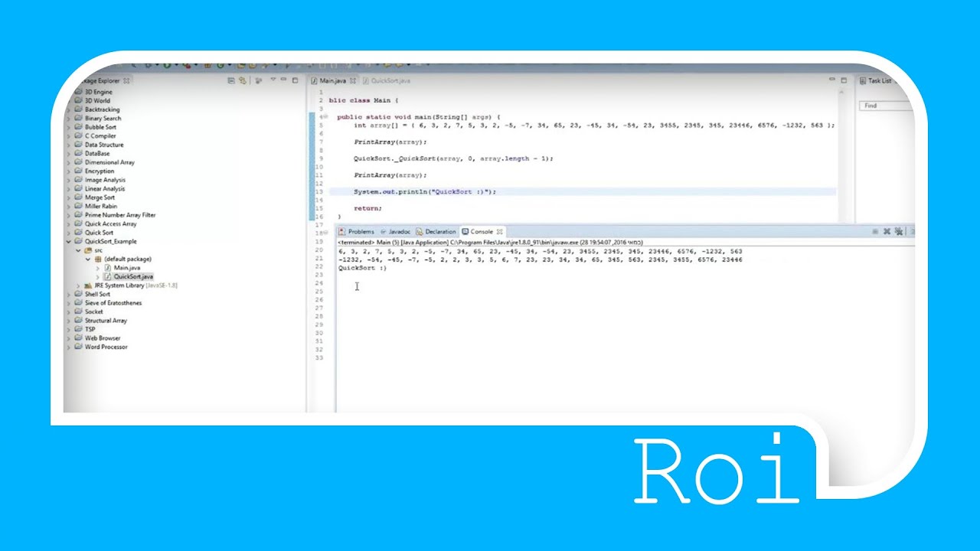This screenshot has width=980, height=551.
Task: Open the Javadoc tab
Action: click(x=395, y=231)
